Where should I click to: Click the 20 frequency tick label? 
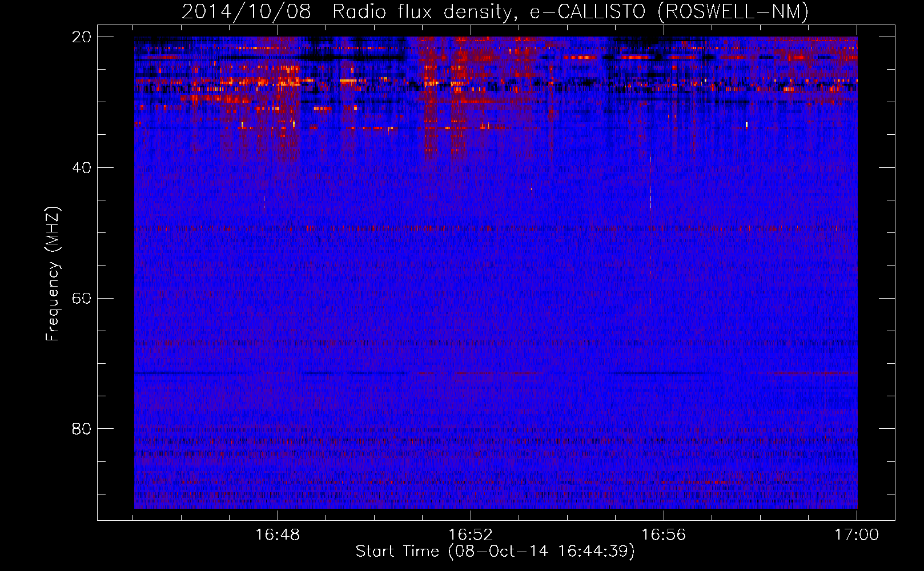(82, 37)
